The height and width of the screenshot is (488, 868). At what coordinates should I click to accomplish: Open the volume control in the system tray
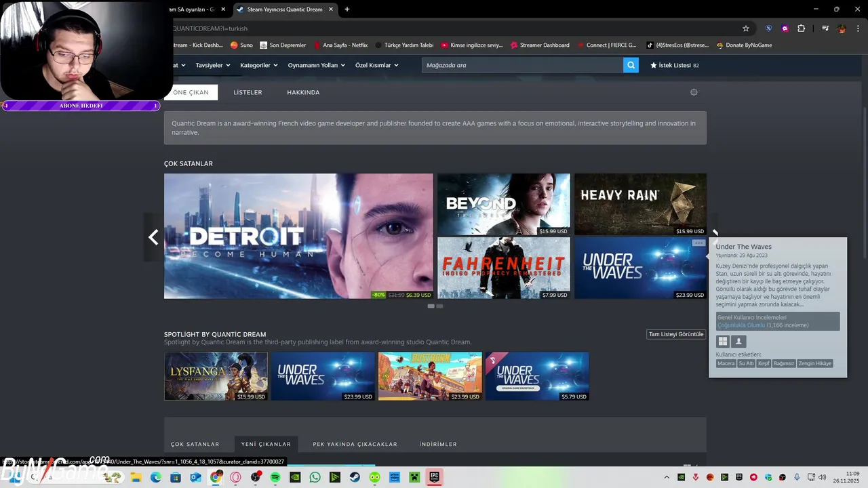click(x=823, y=477)
